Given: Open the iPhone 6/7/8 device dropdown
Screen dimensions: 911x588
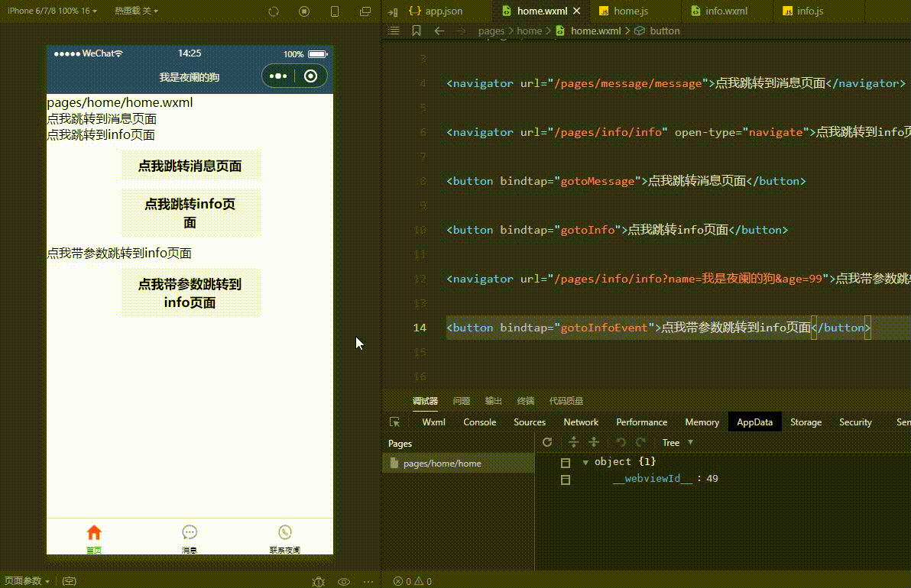Looking at the screenshot, I should tap(52, 11).
